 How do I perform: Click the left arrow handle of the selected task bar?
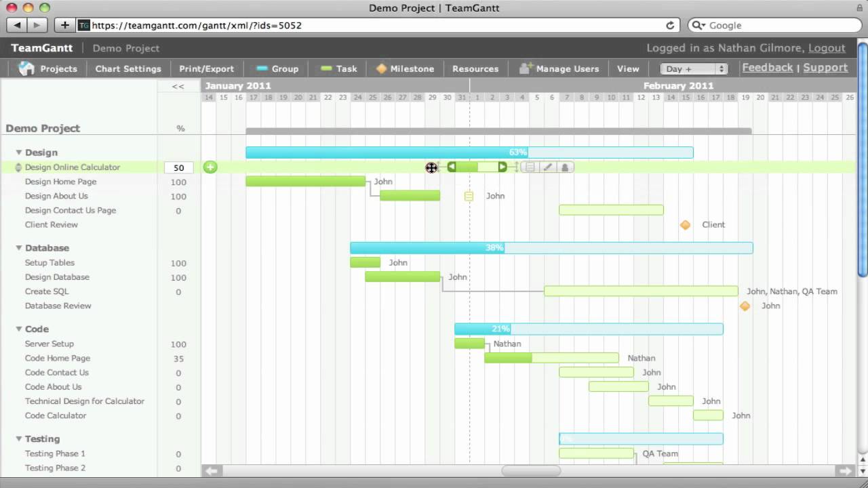click(x=452, y=167)
